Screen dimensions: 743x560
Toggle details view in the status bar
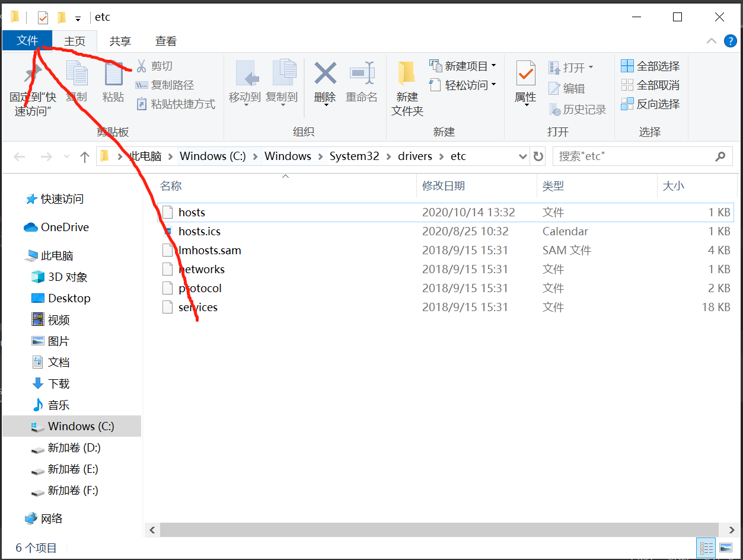pos(706,548)
